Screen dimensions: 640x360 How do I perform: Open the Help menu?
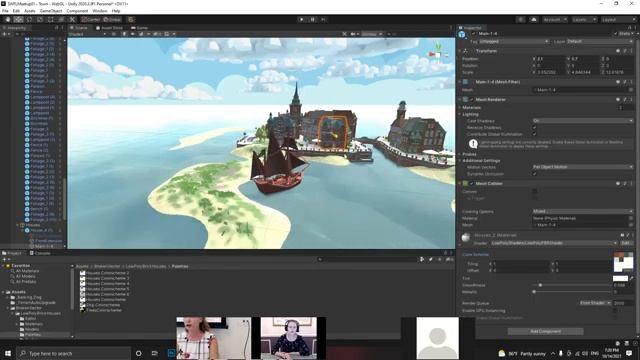click(116, 11)
